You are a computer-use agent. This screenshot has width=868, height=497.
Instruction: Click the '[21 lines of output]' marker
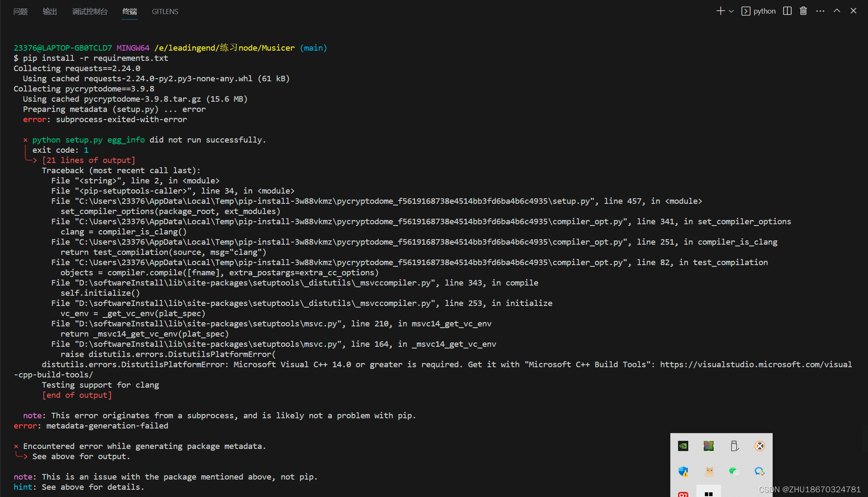click(x=89, y=160)
